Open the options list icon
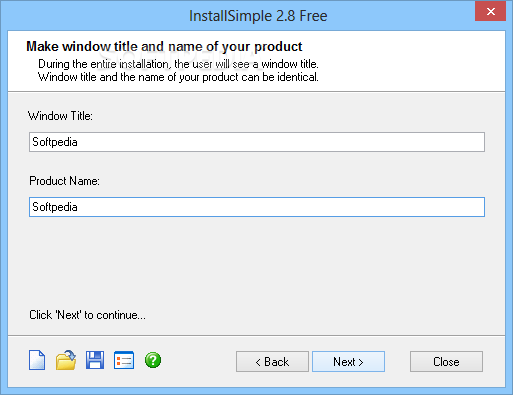Viewport: 513px width, 395px height. [124, 360]
